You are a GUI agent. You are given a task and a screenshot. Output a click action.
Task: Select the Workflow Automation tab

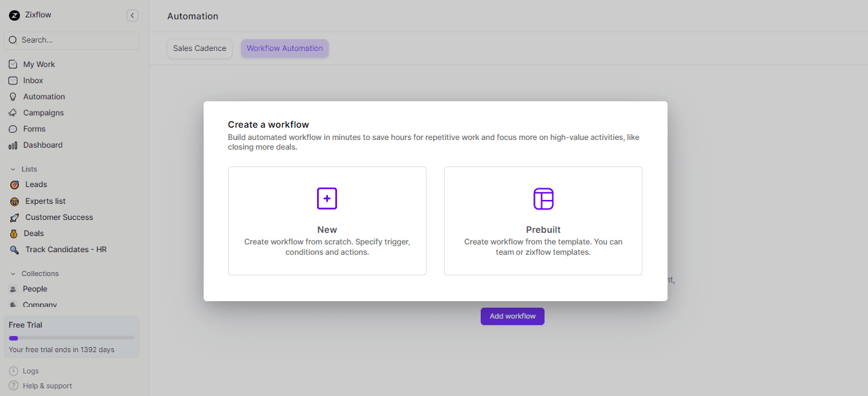(x=284, y=48)
